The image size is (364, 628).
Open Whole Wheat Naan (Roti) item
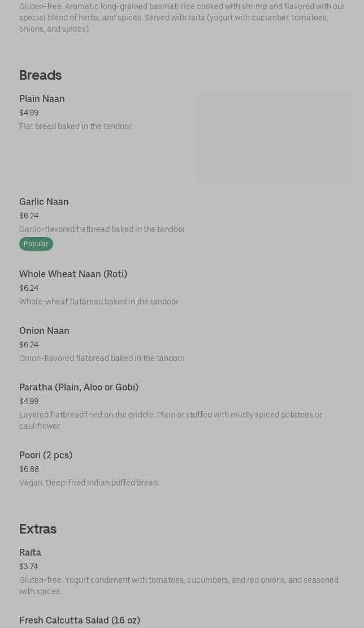click(x=73, y=274)
